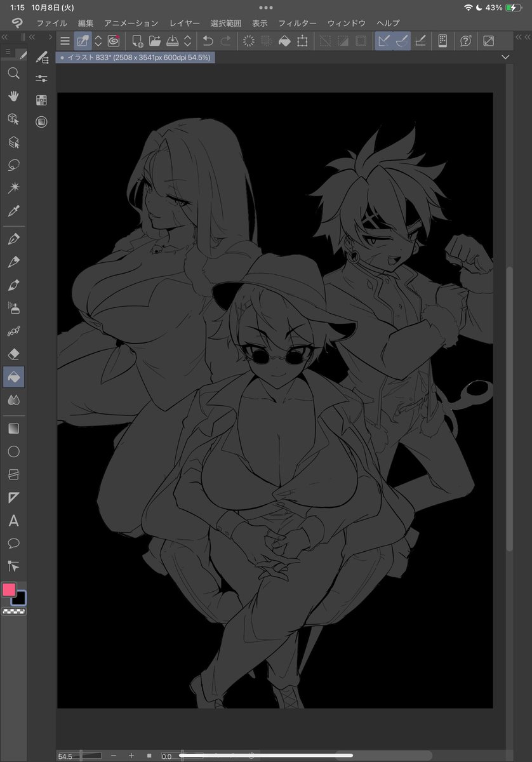Toggle Snap to Ruler
532x762 pixels.
click(383, 41)
